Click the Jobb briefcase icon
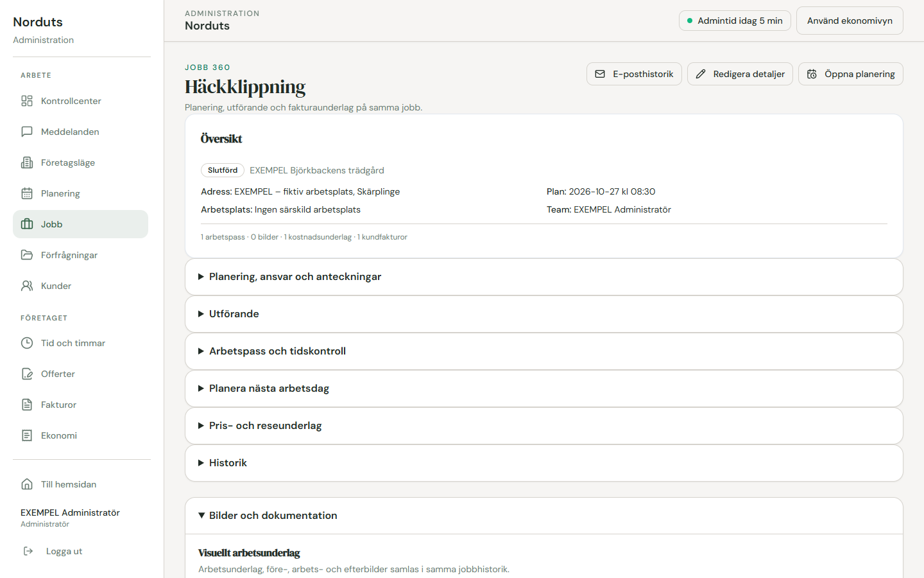Screen dimensions: 924x578 click(27, 224)
